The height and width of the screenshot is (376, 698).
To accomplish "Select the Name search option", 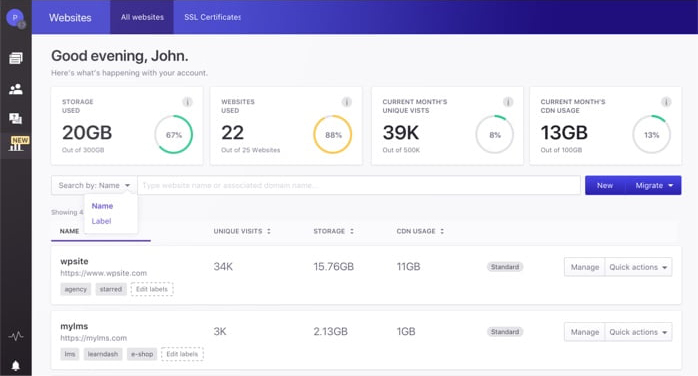I will (x=102, y=206).
